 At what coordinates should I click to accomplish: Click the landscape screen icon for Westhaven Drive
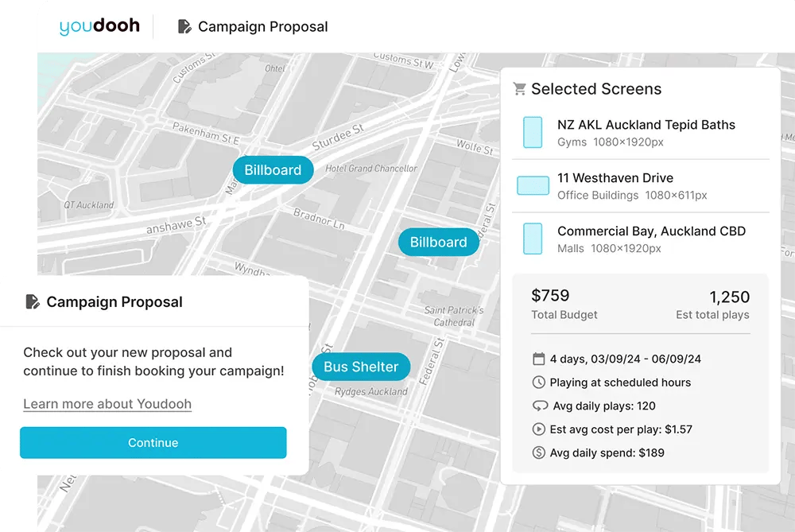pyautogui.click(x=533, y=185)
